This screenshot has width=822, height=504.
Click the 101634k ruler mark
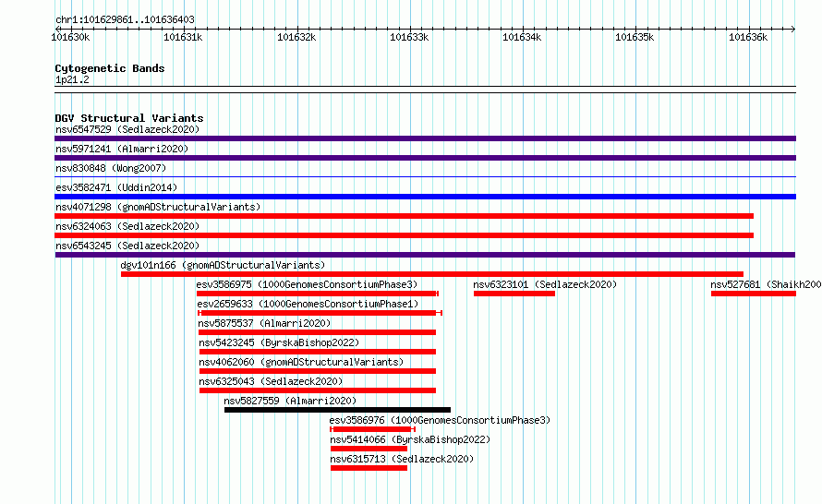522,37
